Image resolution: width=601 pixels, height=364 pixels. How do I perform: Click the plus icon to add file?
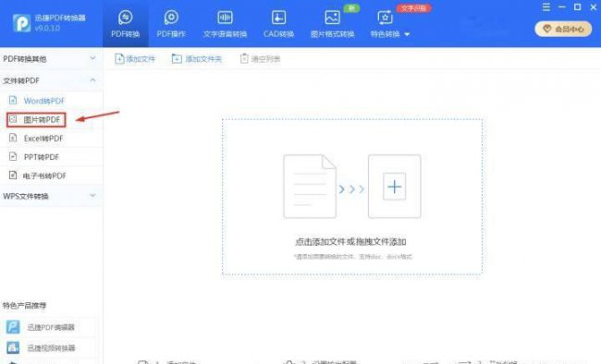(395, 187)
